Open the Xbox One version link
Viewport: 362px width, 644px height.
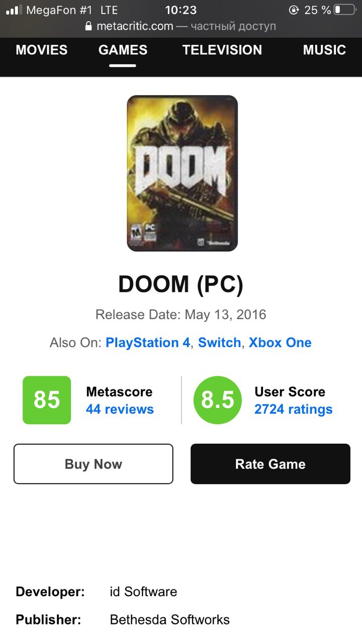click(x=280, y=343)
